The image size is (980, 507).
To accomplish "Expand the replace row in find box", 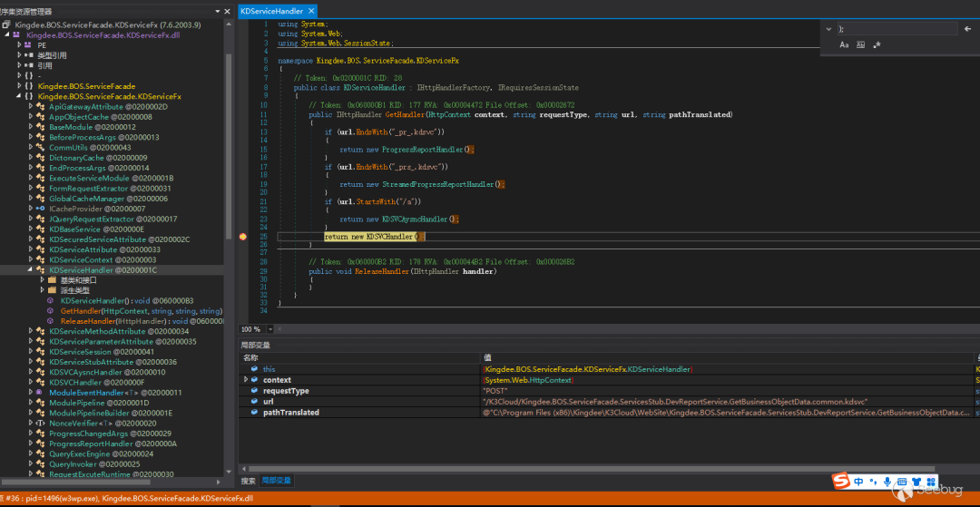I will click(828, 29).
